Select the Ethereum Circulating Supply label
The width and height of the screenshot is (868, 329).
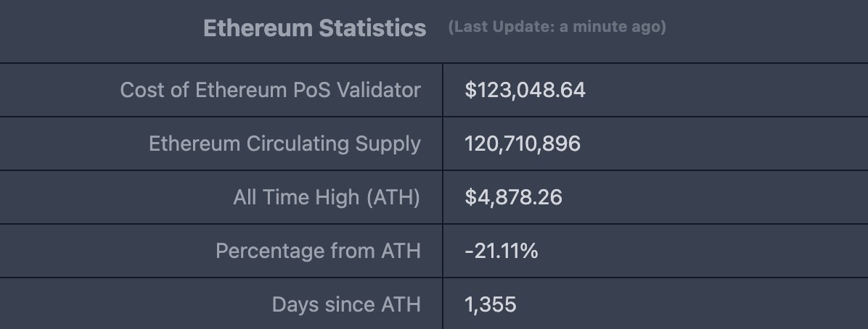pyautogui.click(x=284, y=143)
